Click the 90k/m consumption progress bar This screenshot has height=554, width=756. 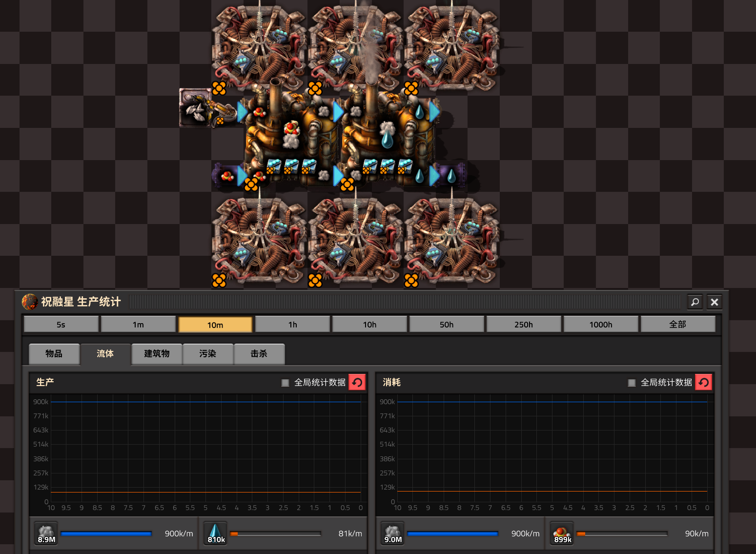[x=622, y=533]
